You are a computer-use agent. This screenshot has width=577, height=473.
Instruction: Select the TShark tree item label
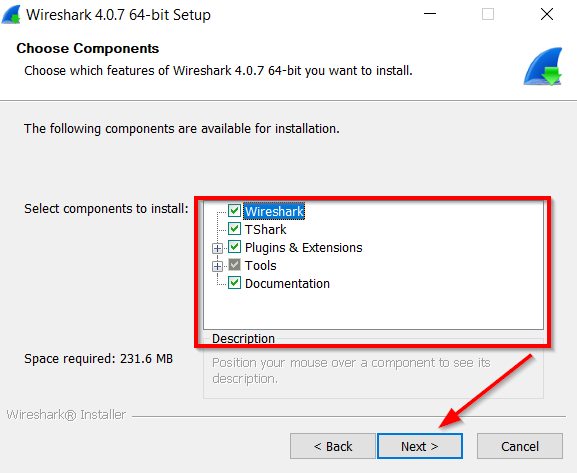pyautogui.click(x=266, y=229)
